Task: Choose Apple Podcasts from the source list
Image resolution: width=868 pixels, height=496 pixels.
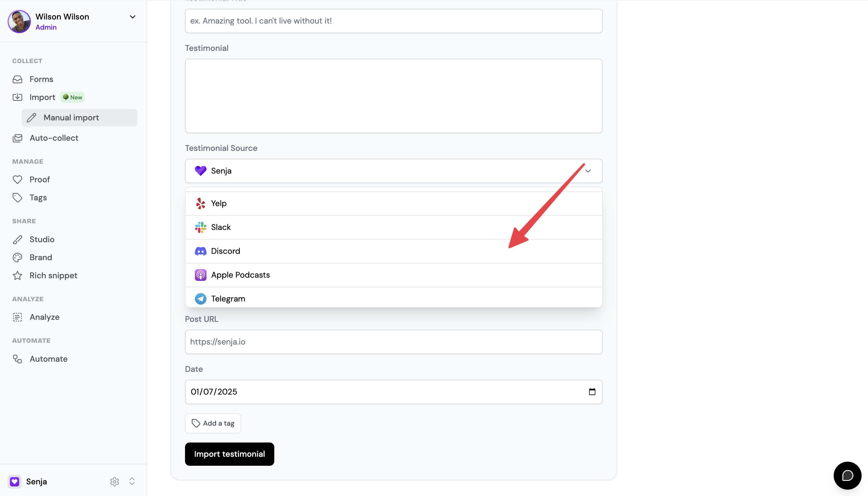Action: point(394,275)
